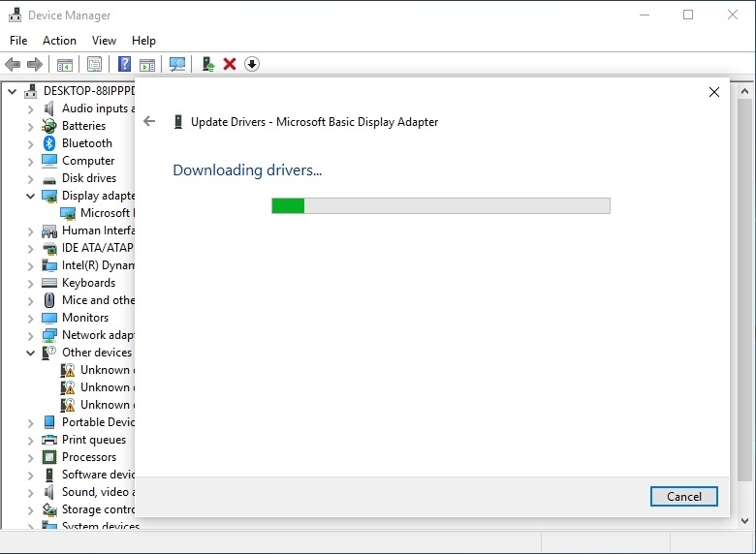Click the Forward arrow toolbar icon
756x554 pixels.
tap(35, 64)
